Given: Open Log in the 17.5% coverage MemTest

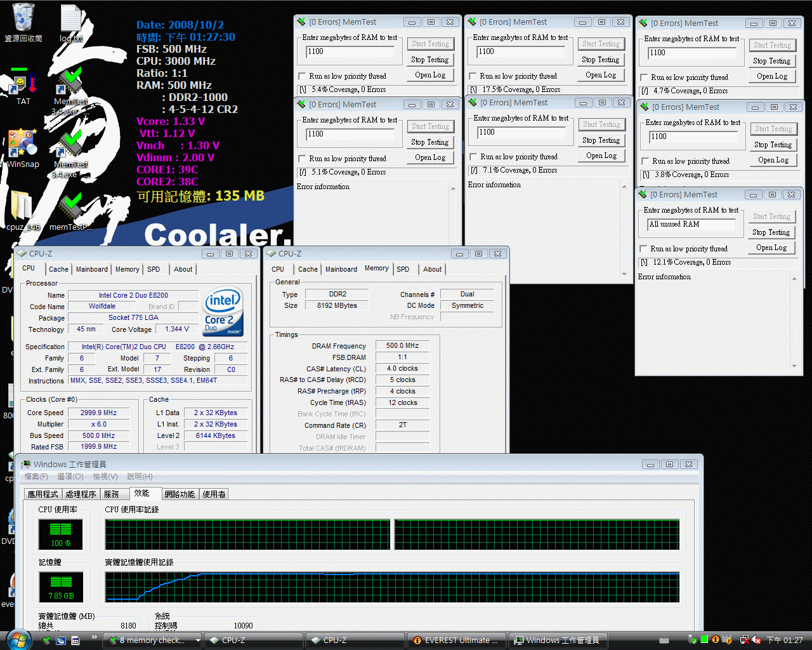Looking at the screenshot, I should (x=601, y=75).
